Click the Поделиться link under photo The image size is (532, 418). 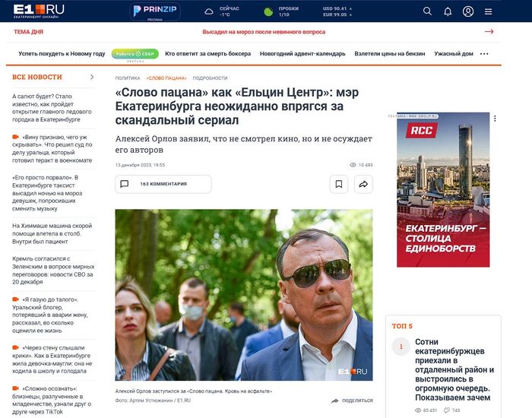click(352, 401)
